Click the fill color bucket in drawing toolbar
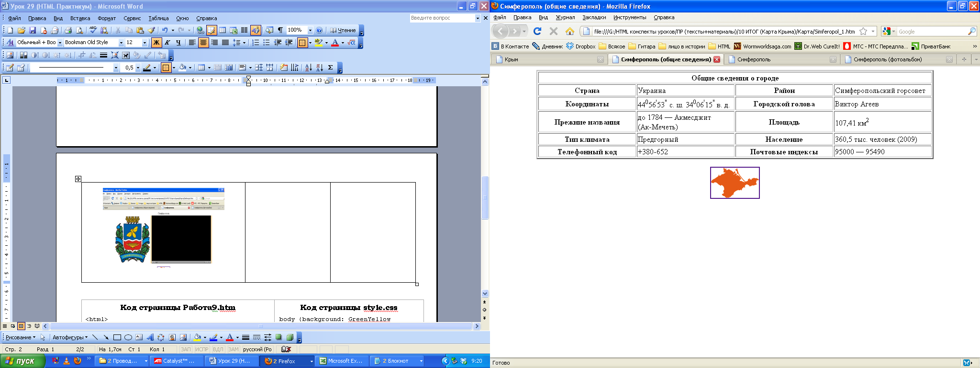The image size is (980, 368). (x=197, y=337)
